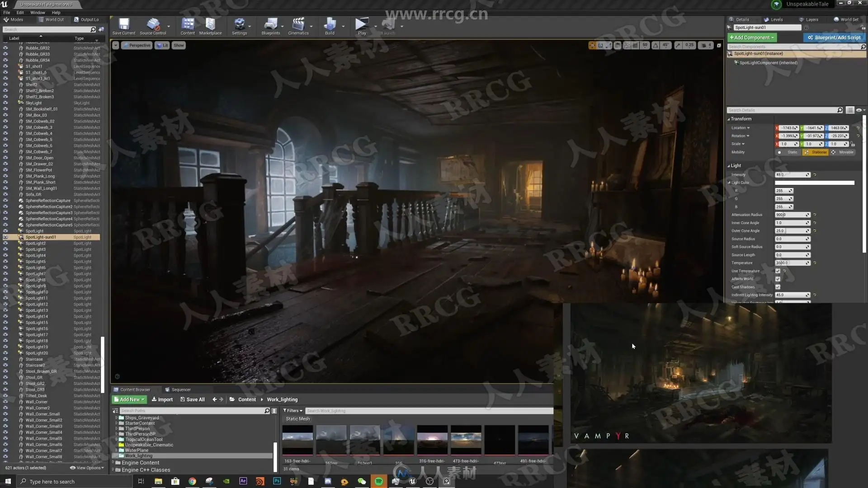Open the Window menu
Image resolution: width=868 pixels, height=488 pixels.
38,13
